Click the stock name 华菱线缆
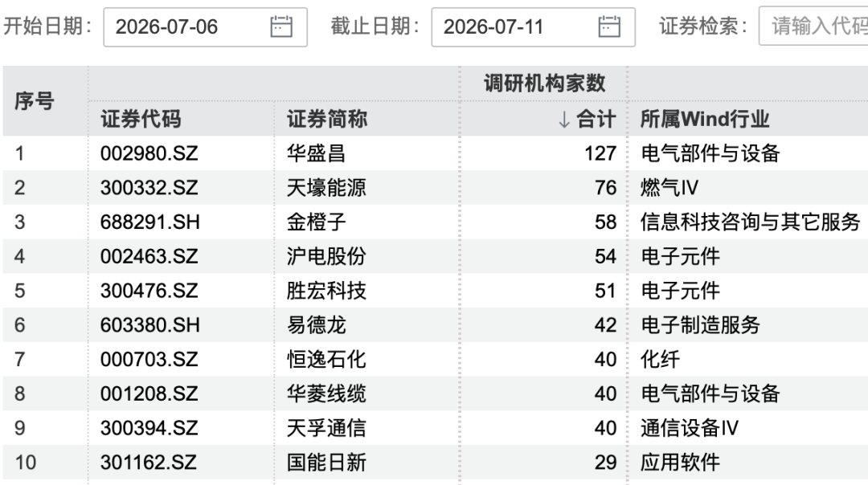 point(326,393)
